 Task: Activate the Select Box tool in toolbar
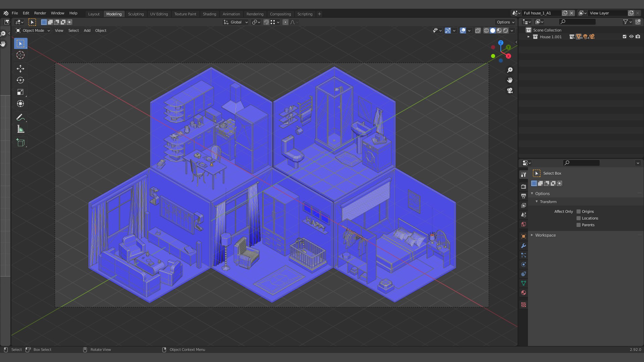point(20,44)
